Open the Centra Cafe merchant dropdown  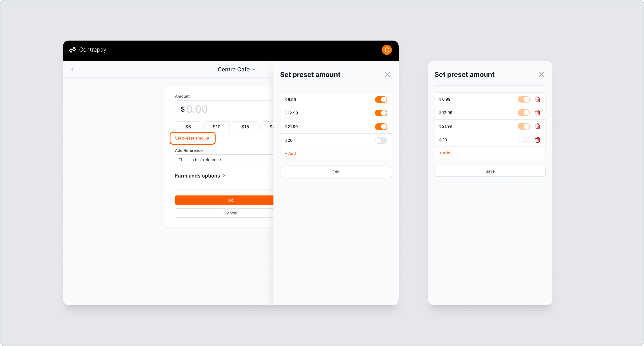point(236,69)
